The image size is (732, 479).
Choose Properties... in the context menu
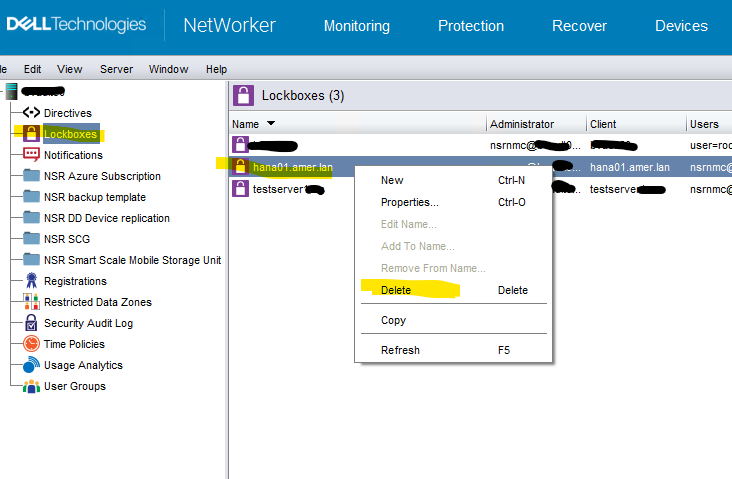[453, 202]
